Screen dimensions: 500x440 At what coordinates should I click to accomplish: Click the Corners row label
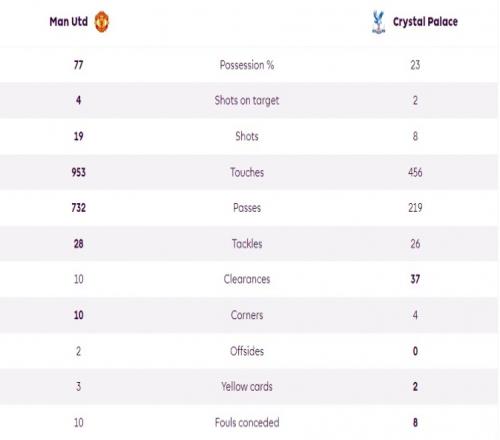[x=247, y=315]
